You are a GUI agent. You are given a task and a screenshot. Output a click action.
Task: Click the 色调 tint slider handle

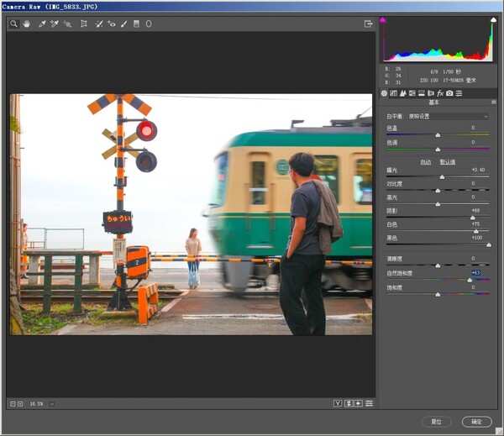438,150
